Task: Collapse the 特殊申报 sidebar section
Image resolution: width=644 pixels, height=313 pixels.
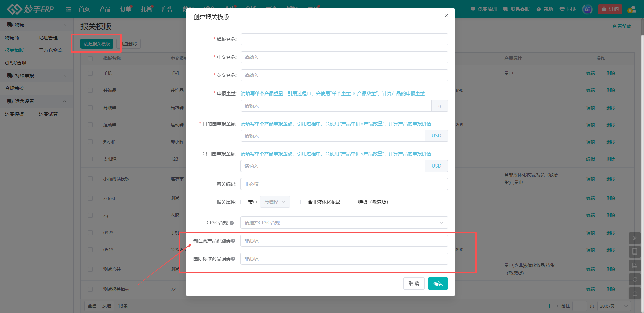Action: [64, 76]
